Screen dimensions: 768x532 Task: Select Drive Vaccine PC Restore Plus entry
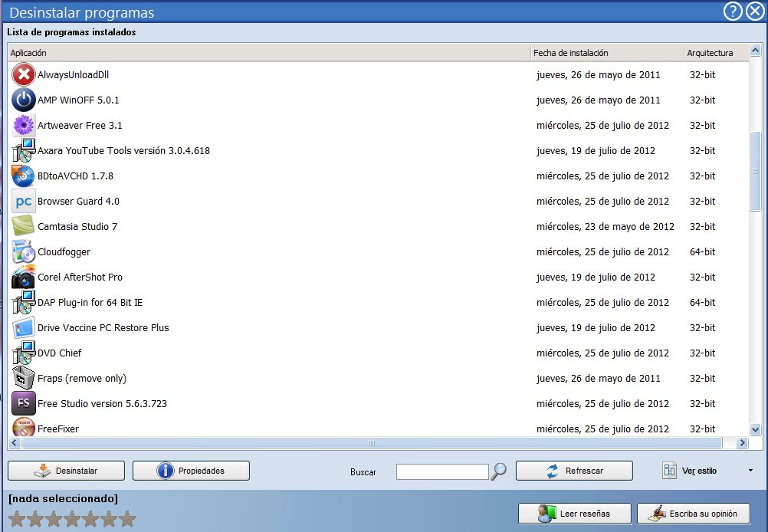coord(103,328)
